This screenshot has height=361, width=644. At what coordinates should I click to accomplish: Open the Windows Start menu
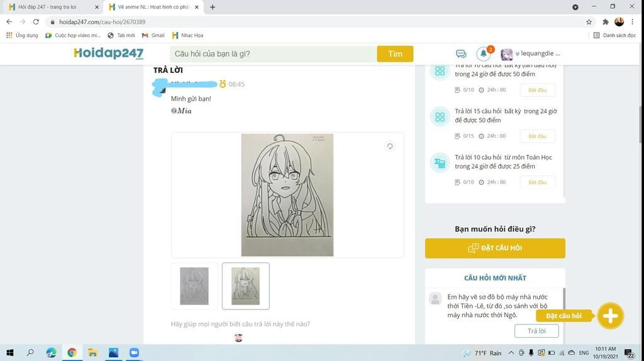10,352
